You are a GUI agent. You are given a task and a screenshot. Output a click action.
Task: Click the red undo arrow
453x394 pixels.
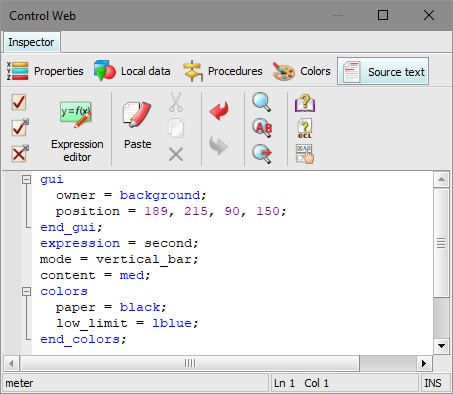click(219, 111)
